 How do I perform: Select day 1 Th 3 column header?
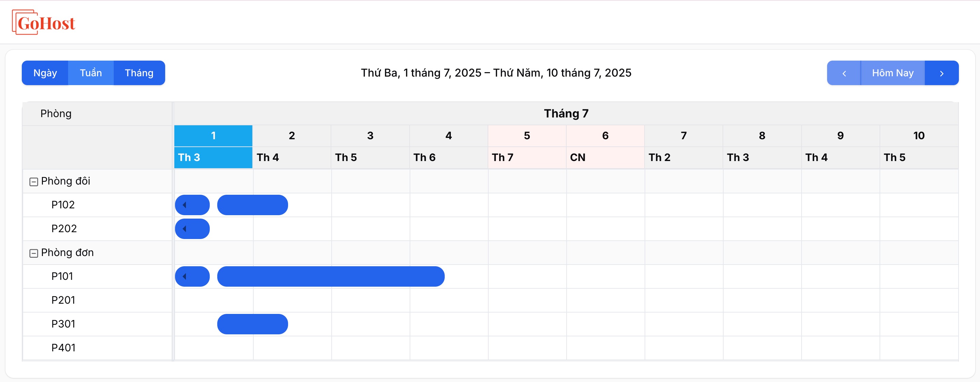pyautogui.click(x=214, y=146)
